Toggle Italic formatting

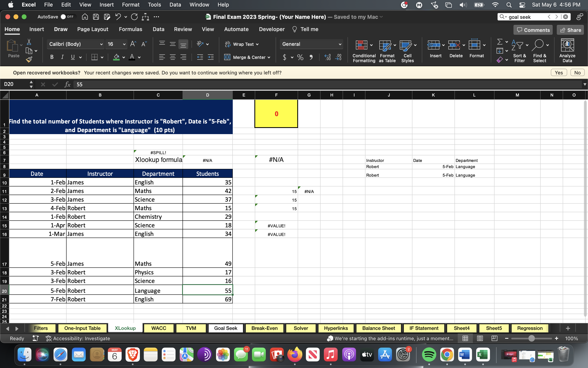(x=62, y=57)
